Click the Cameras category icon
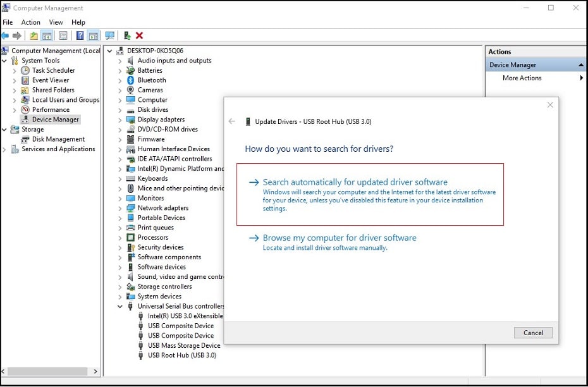The width and height of the screenshot is (588, 387). tap(130, 90)
